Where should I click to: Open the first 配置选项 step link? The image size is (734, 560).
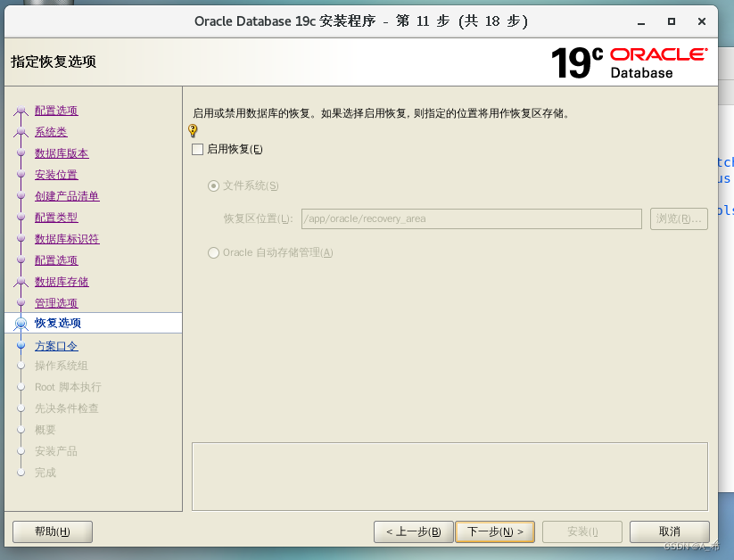pyautogui.click(x=56, y=111)
